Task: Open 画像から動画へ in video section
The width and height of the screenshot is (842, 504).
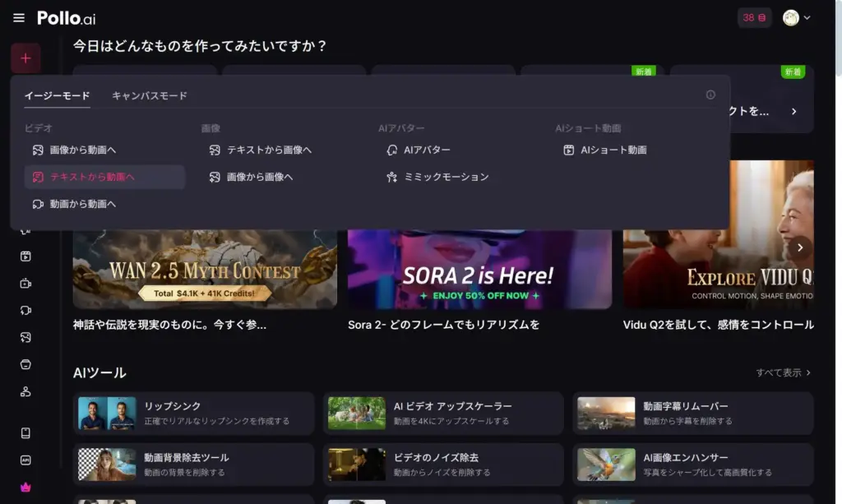Action: (82, 150)
